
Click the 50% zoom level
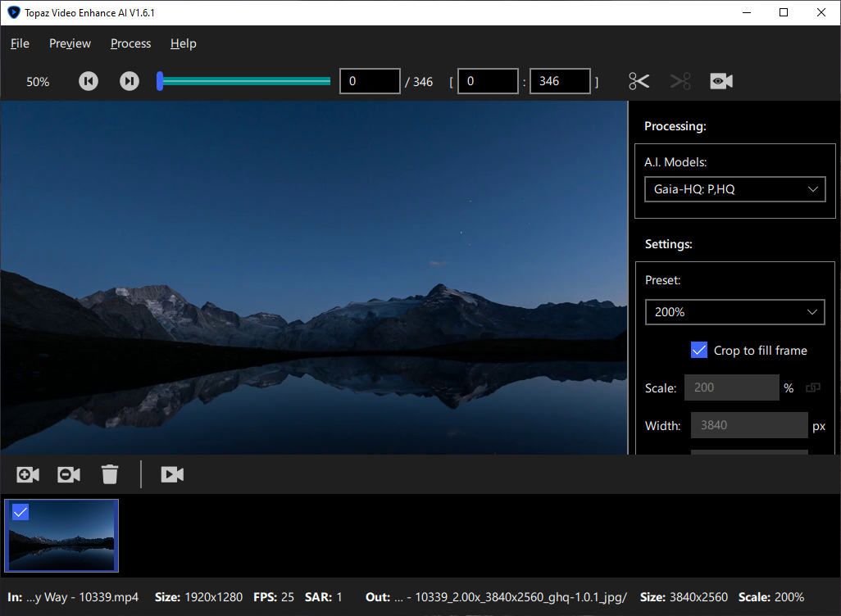[38, 82]
